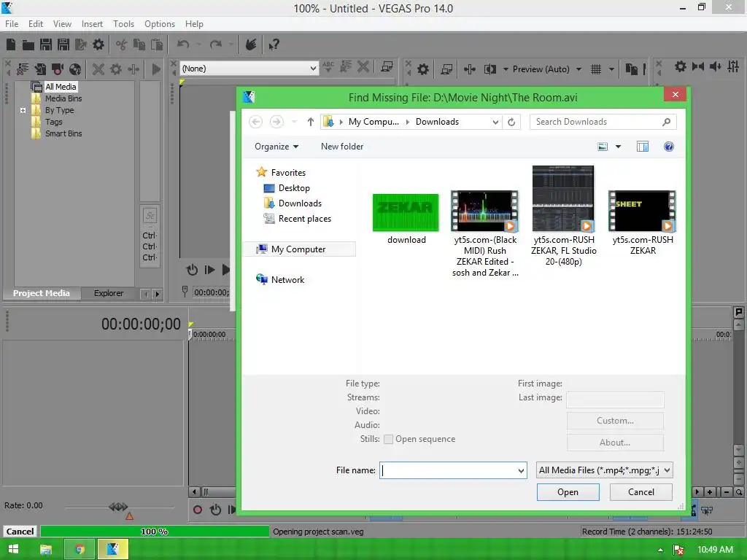The height and width of the screenshot is (560, 747).
Task: Expand the By Type tree node
Action: coord(23,110)
